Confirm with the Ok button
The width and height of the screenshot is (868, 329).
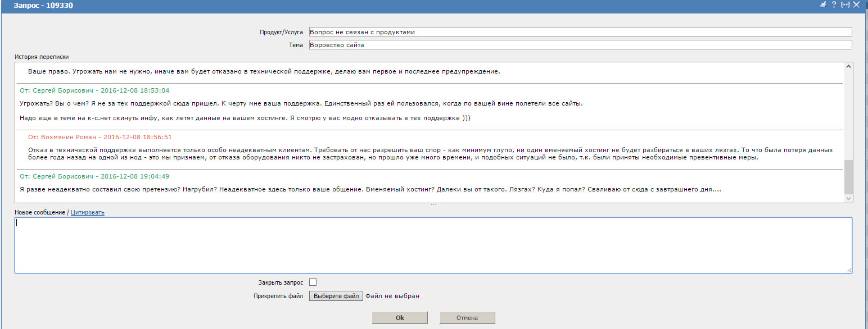(400, 318)
